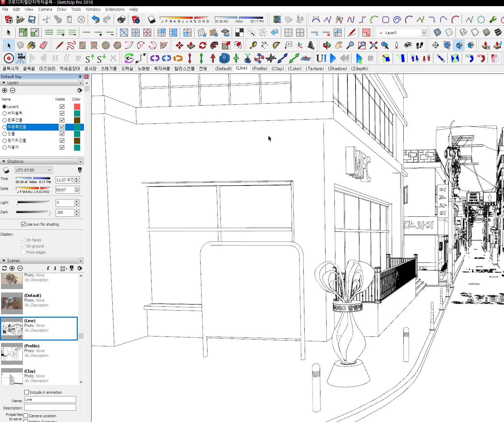This screenshot has height=422, width=504.
Task: Click the wrench icon in curves toolbar
Action: pyautogui.click(x=493, y=19)
